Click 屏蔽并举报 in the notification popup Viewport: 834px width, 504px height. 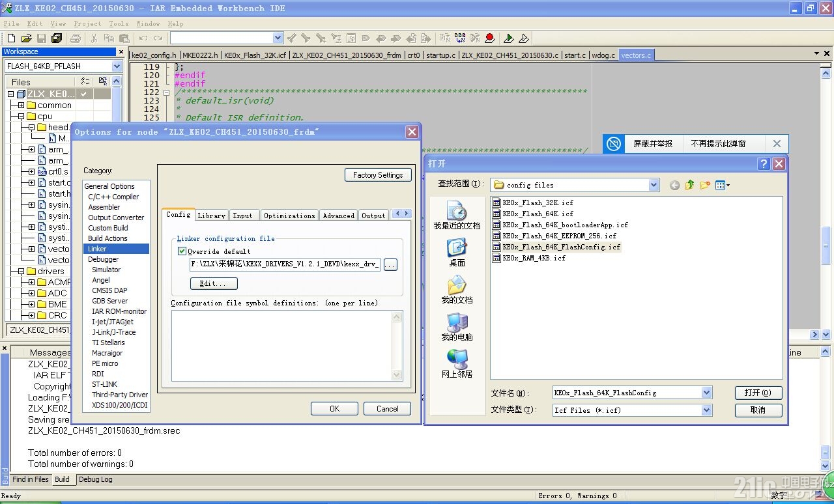653,143
